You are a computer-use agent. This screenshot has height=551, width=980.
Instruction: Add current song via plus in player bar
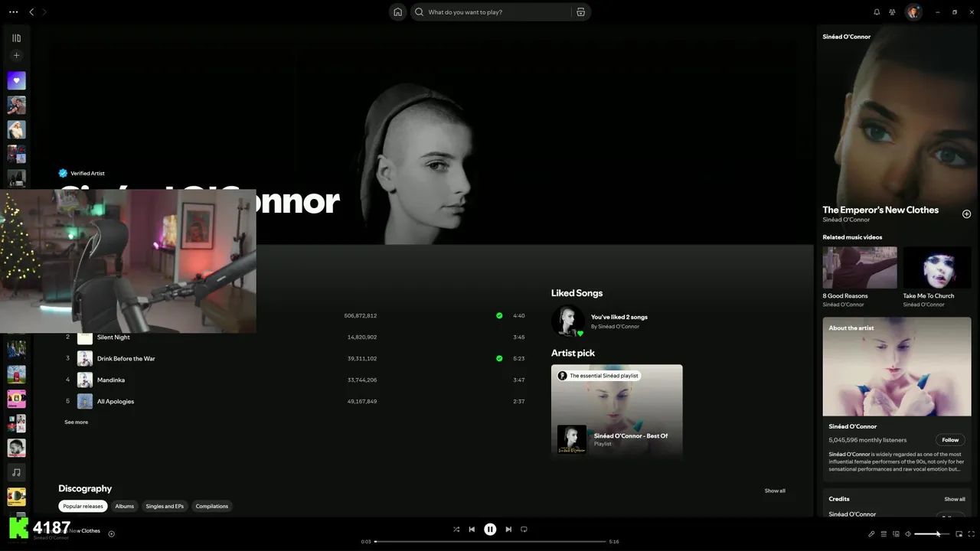point(111,534)
